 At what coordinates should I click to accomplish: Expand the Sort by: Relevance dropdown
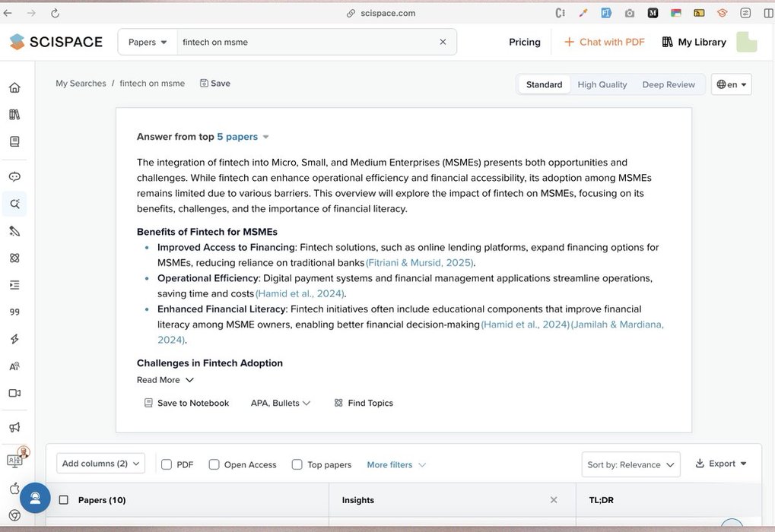630,464
